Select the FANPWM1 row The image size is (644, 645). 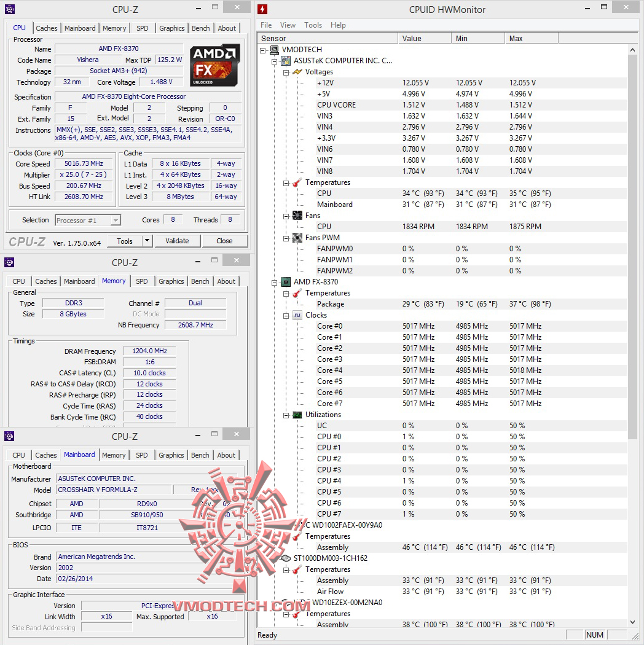[x=471, y=260]
